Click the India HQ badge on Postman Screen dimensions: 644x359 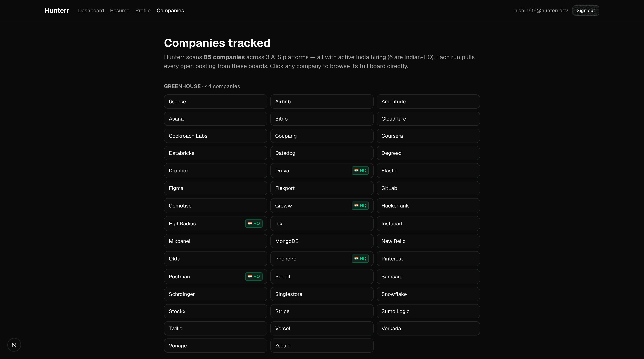tap(254, 276)
